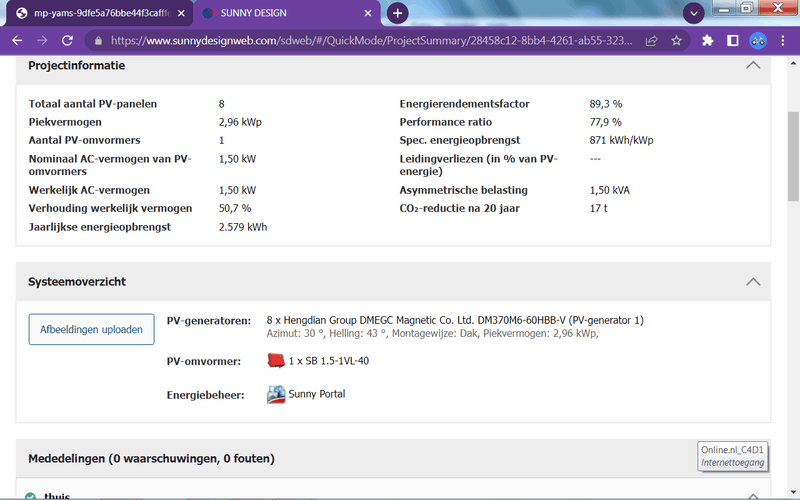Select the Hengdian Group PV generator line

455,320
